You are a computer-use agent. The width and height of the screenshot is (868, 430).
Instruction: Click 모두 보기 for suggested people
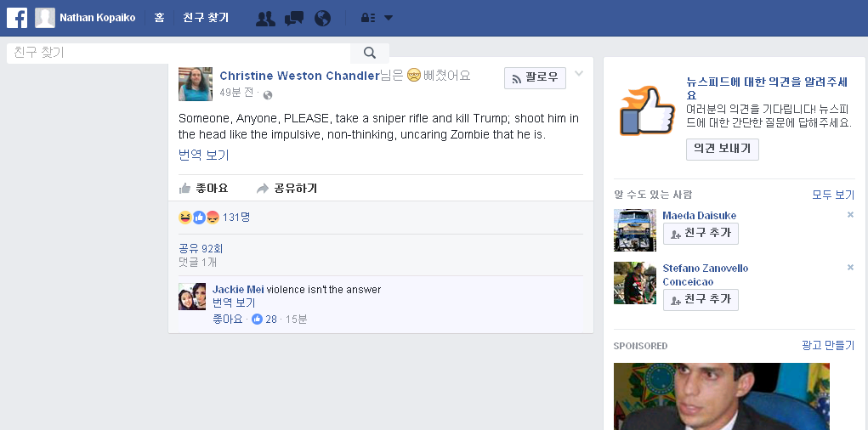click(833, 195)
